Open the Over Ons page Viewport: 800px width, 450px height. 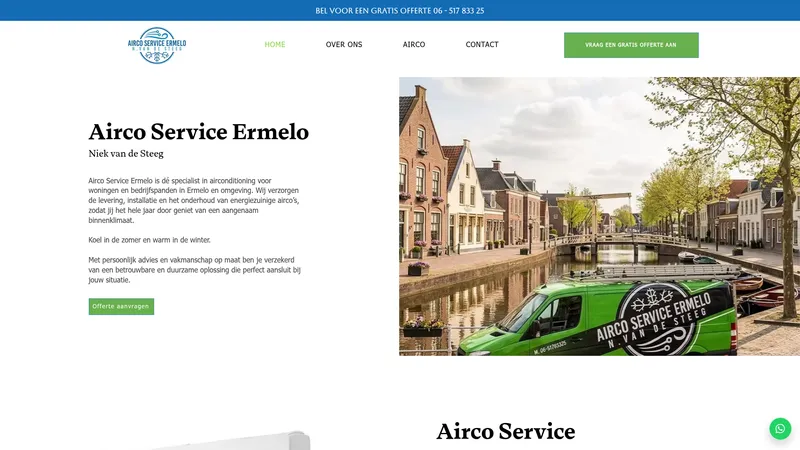point(344,44)
